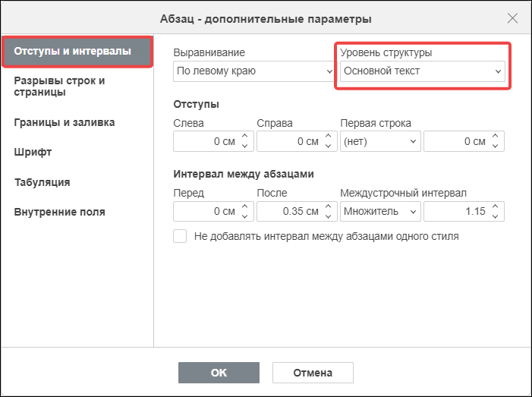Image resolution: width=532 pixels, height=397 pixels.
Task: Click the Отмена button
Action: pos(313,373)
